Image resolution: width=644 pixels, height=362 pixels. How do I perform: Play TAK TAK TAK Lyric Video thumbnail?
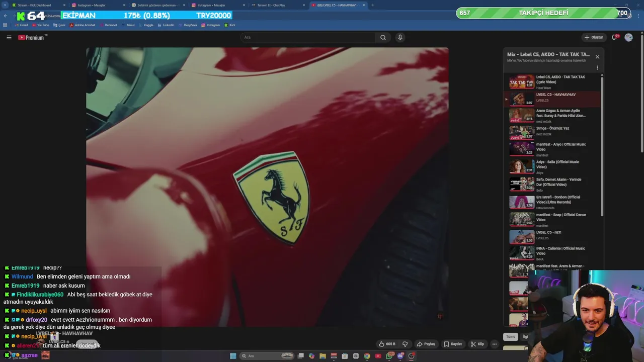pyautogui.click(x=522, y=82)
